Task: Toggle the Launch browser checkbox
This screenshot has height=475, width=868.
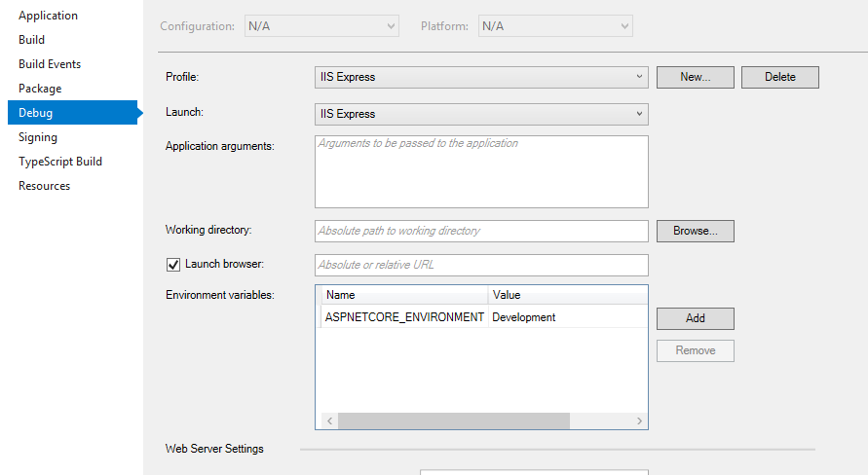Action: 173,265
